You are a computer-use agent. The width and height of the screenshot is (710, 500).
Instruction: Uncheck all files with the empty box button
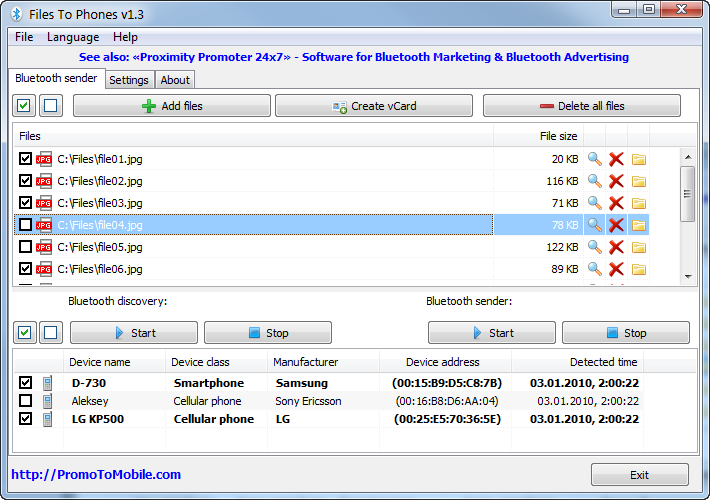pyautogui.click(x=51, y=106)
